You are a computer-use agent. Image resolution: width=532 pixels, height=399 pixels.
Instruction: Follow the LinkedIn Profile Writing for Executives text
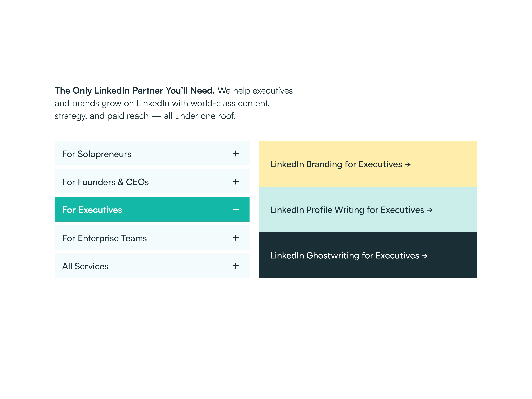click(x=347, y=210)
